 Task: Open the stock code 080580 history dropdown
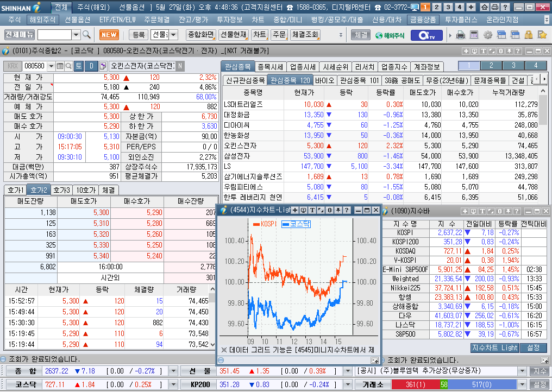click(x=52, y=66)
